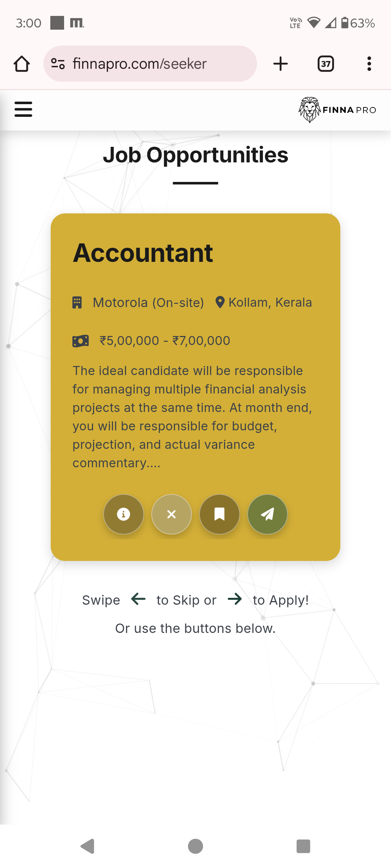Open a new browser tab

281,64
